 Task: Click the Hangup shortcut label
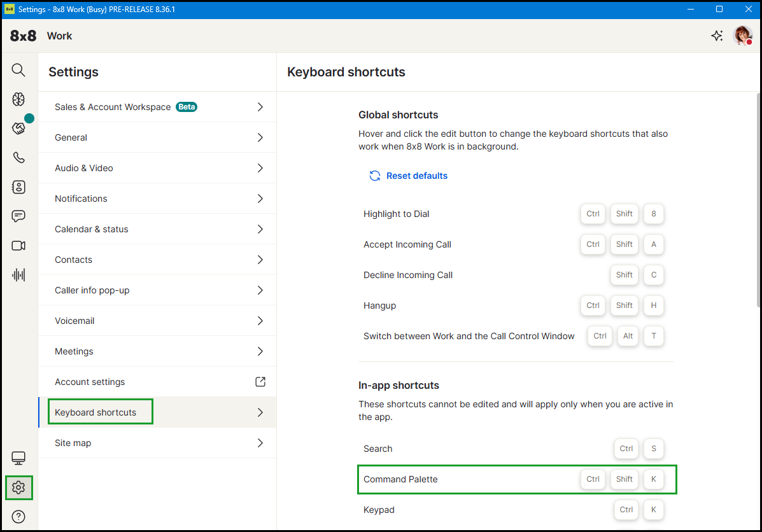(x=379, y=305)
